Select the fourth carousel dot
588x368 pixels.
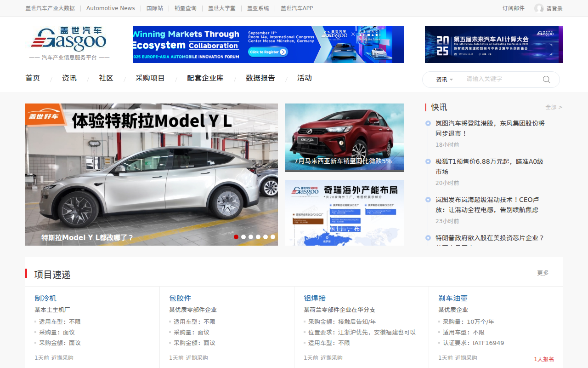coord(258,237)
